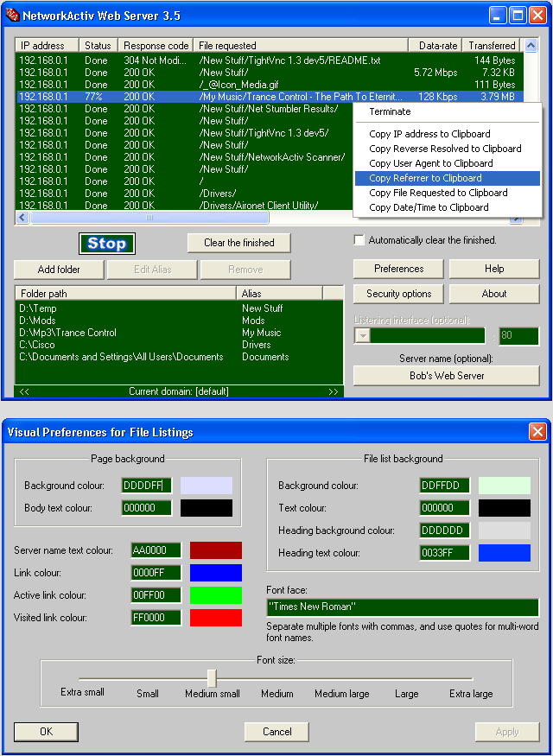Select the /Drivers/Aironet Client Utility/ row

click(184, 206)
